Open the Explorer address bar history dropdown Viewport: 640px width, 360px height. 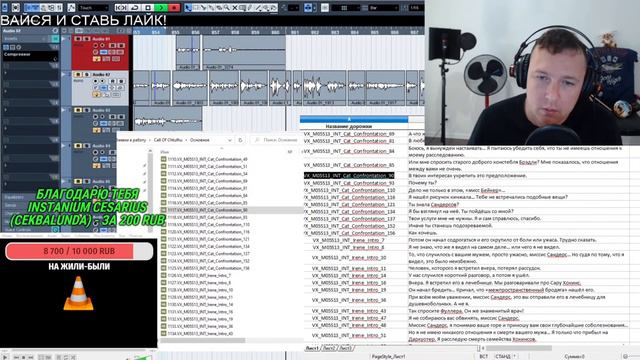230,140
